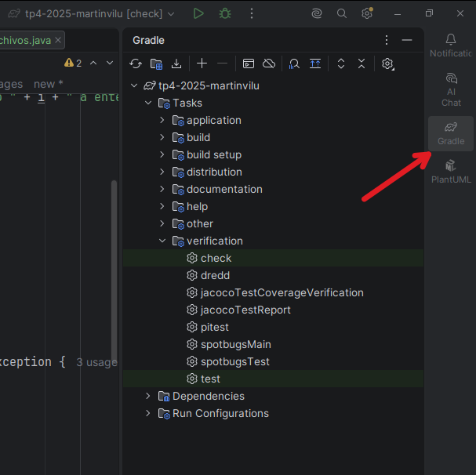The image size is (476, 475).
Task: Expand the build task group
Action: [162, 137]
